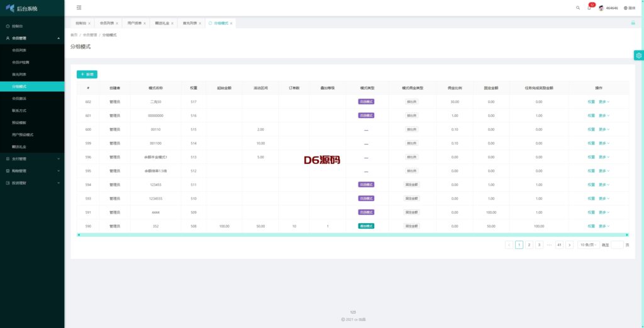The height and width of the screenshot is (328, 644).
Task: Click the purple mode tag in row 602
Action: 366,102
